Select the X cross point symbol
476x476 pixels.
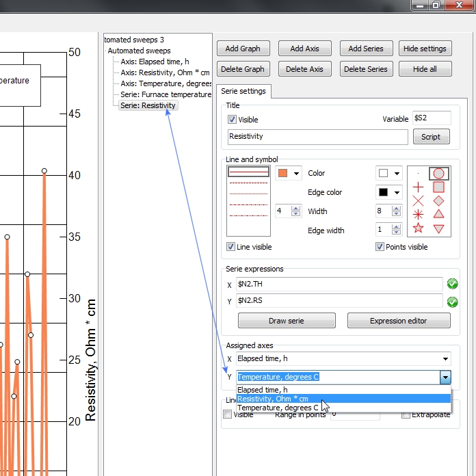(418, 201)
